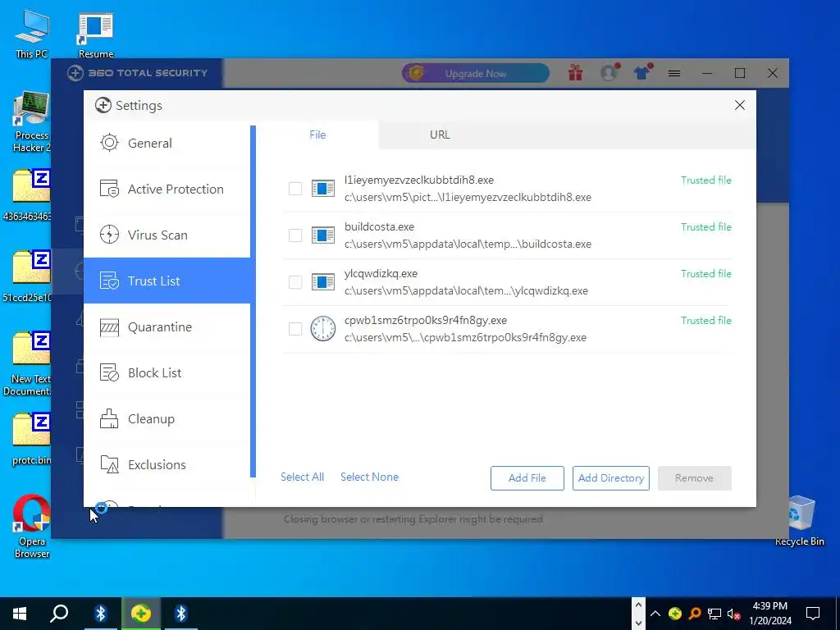
Task: Open the notification center icon
Action: point(813,614)
